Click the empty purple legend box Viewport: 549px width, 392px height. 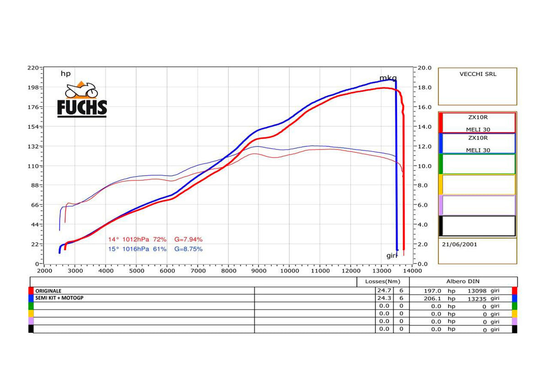(477, 205)
